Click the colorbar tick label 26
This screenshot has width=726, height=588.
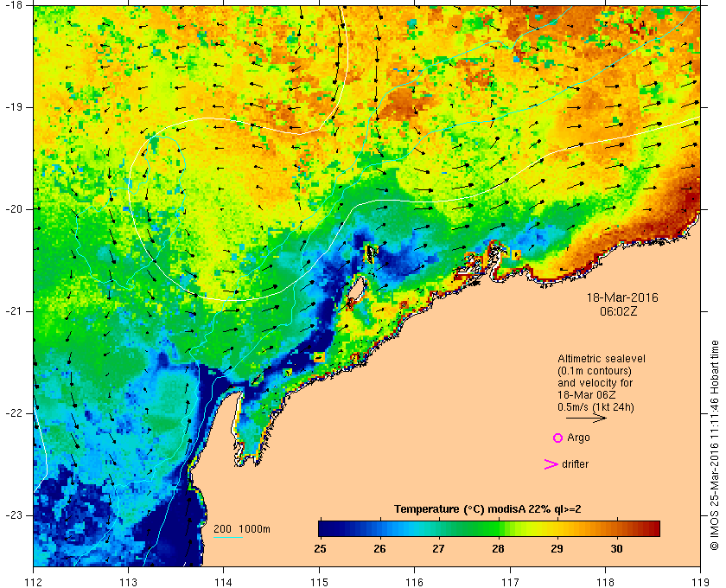pos(379,548)
